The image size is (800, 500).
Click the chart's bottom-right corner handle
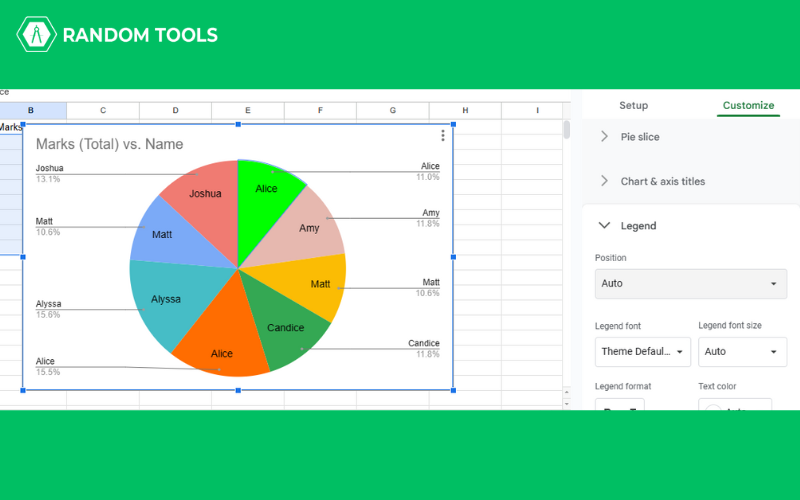point(453,390)
